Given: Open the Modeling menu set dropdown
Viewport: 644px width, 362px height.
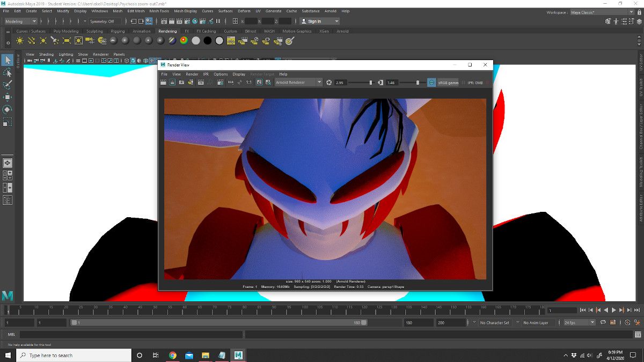Looking at the screenshot, I should point(20,21).
